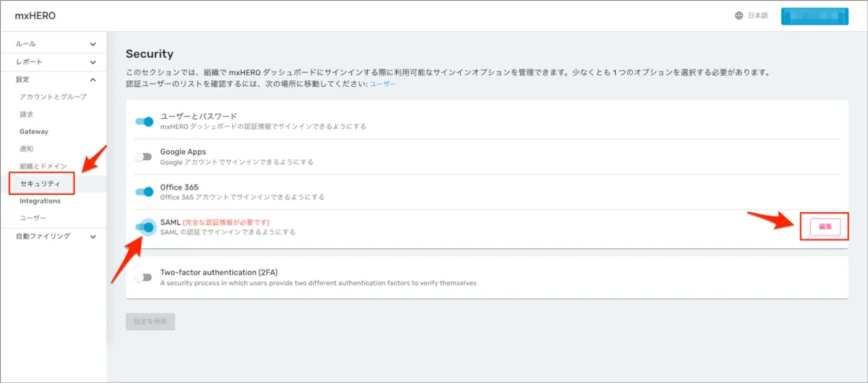The image size is (868, 383).
Task: Click SAML の認証でサインインできるようにする description
Action: coord(228,232)
